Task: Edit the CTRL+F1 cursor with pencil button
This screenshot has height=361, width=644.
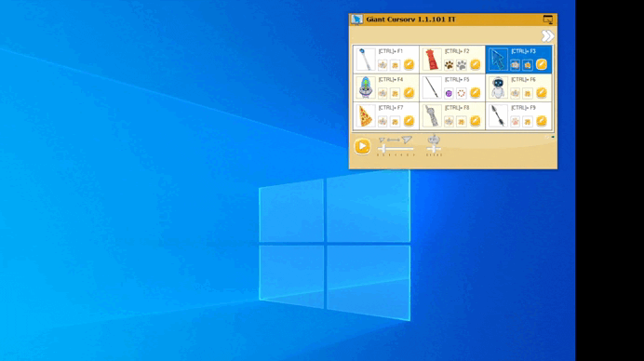Action: click(409, 64)
